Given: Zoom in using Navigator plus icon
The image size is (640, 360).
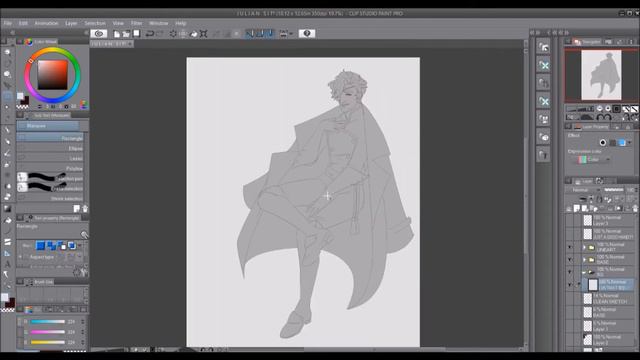Looking at the screenshot, I should pos(608,109).
